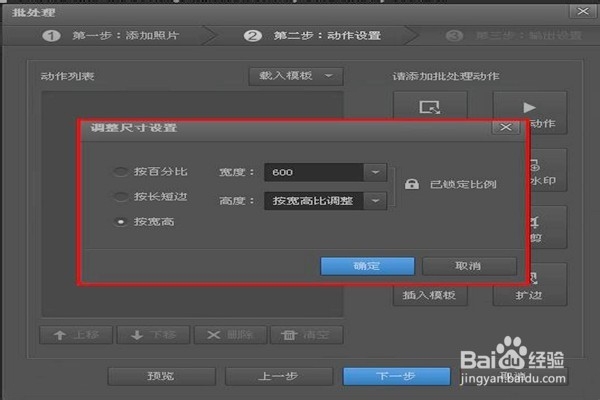Open the 高度 dropdown arrow

click(375, 201)
